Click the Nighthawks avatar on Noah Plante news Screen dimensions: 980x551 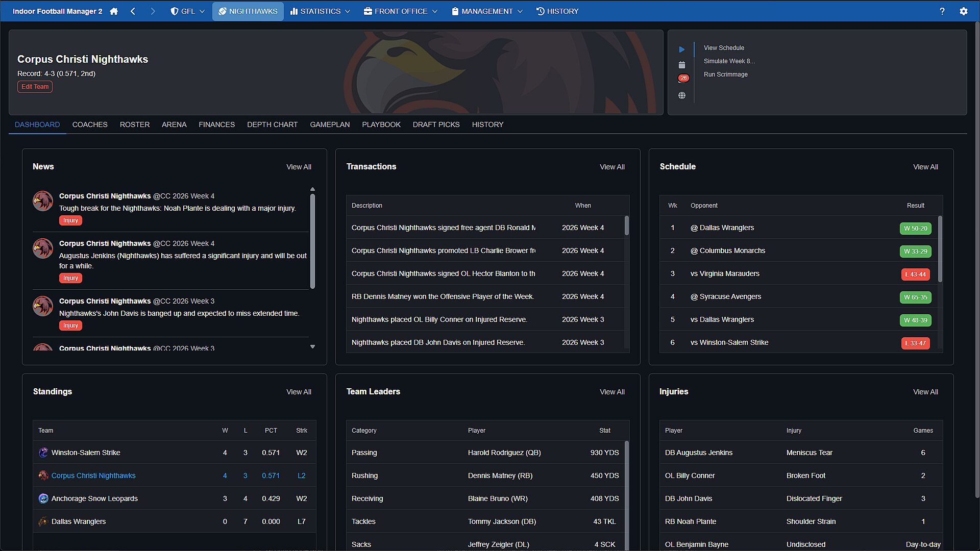coord(43,201)
